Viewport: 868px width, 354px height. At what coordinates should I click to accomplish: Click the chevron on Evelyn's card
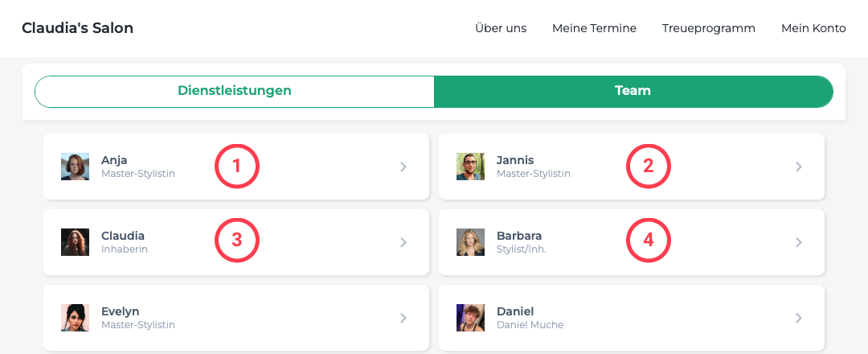coord(403,318)
